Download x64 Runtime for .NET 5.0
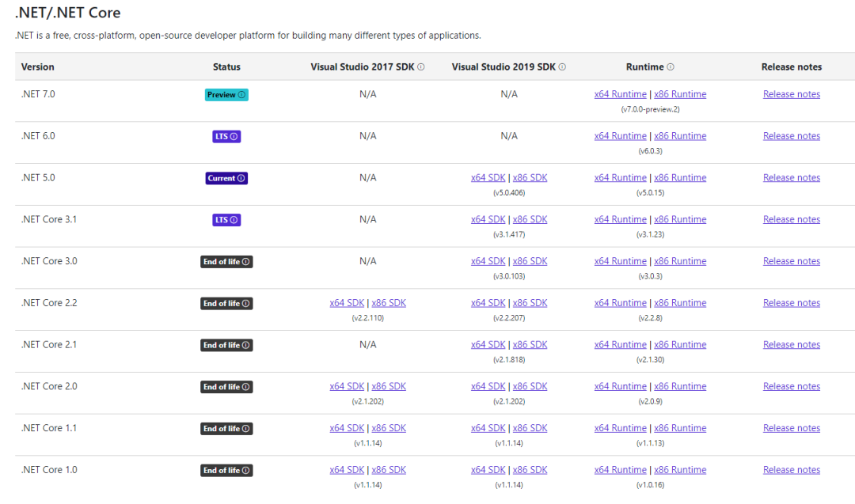Image resolution: width=855 pixels, height=504 pixels. (621, 177)
